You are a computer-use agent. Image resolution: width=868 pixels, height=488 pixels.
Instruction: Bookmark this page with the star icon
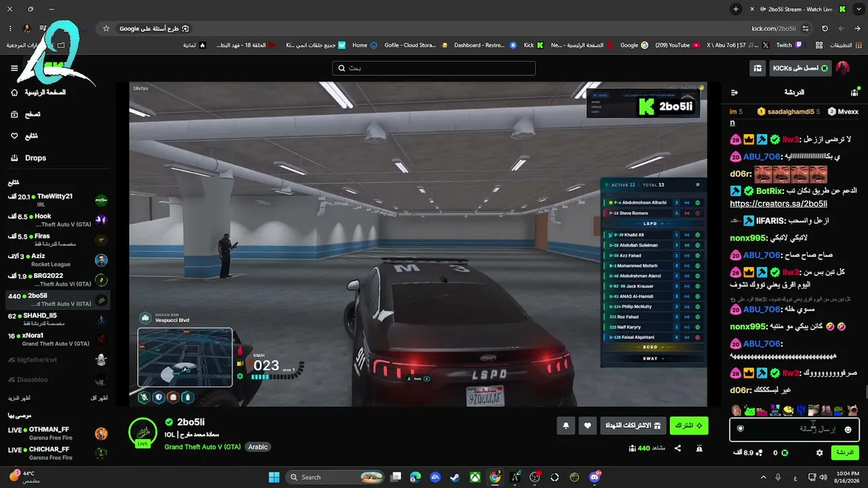pyautogui.click(x=106, y=28)
